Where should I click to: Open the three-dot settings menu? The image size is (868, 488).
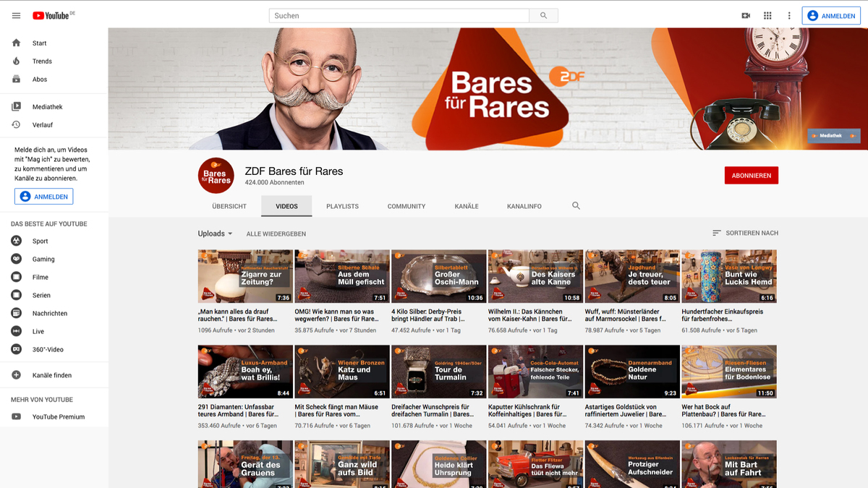[x=789, y=15]
